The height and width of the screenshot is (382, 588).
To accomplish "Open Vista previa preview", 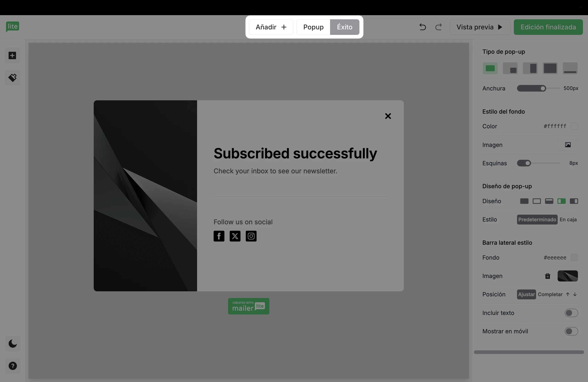I will [x=480, y=27].
